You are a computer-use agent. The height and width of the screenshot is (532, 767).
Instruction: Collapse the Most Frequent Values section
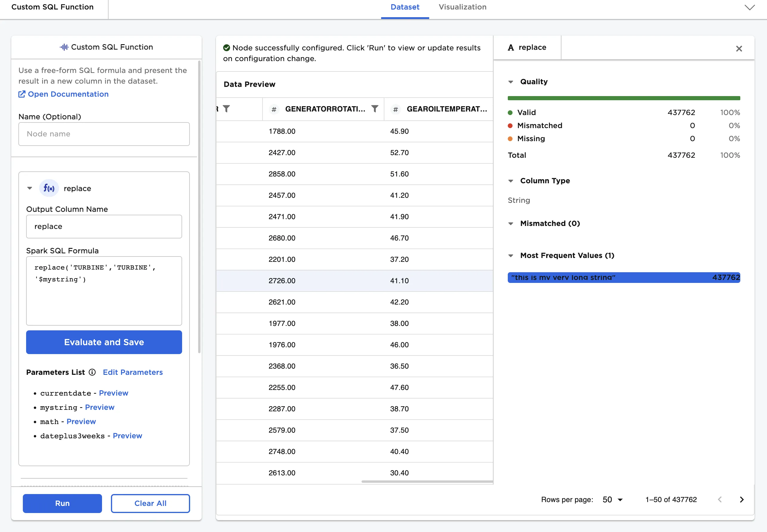pos(511,256)
